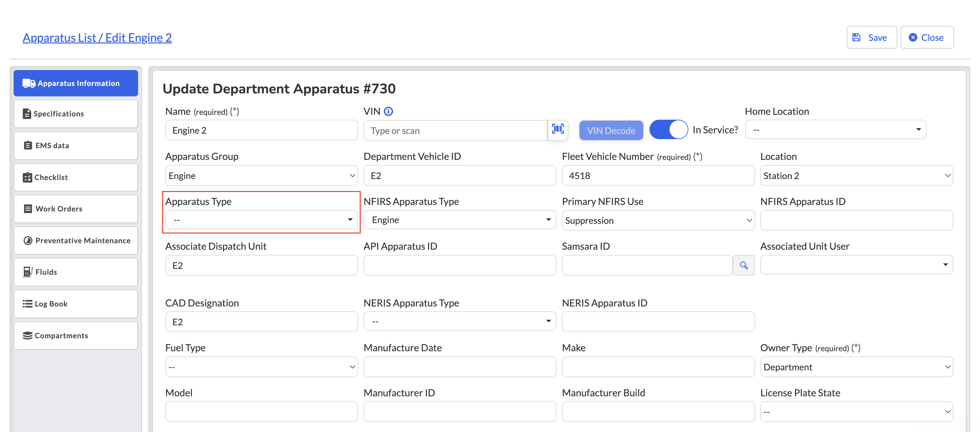Expand the Primary NFIRS Use dropdown
This screenshot has width=980, height=432.
pos(658,220)
